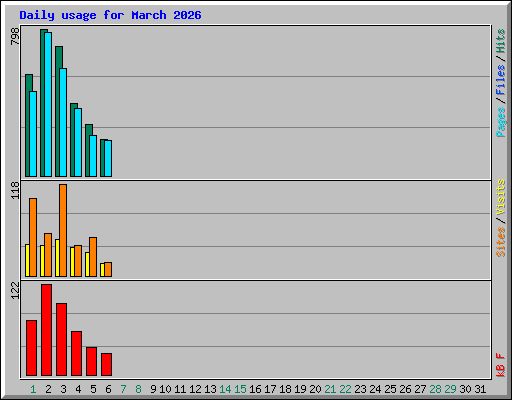Click the dark green hits bar for day 3
The height and width of the screenshot is (400, 512).
[x=57, y=111]
